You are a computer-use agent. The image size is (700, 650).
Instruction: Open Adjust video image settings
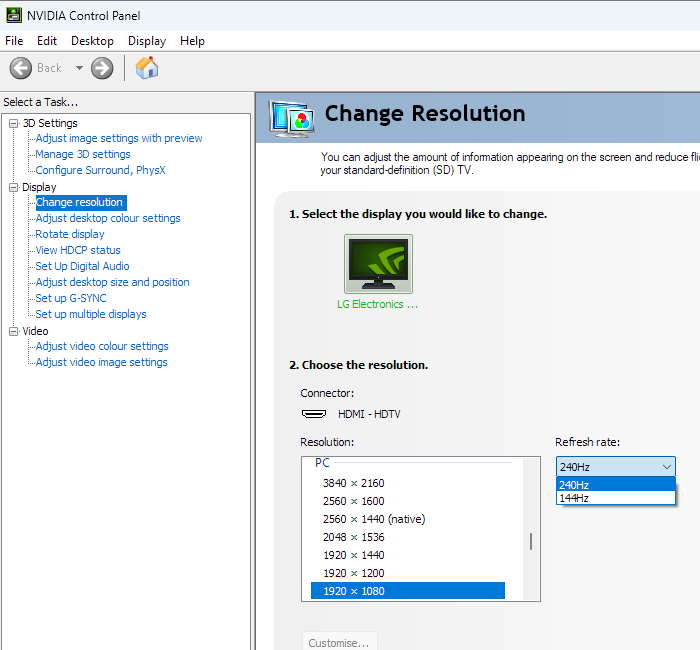click(x=102, y=362)
